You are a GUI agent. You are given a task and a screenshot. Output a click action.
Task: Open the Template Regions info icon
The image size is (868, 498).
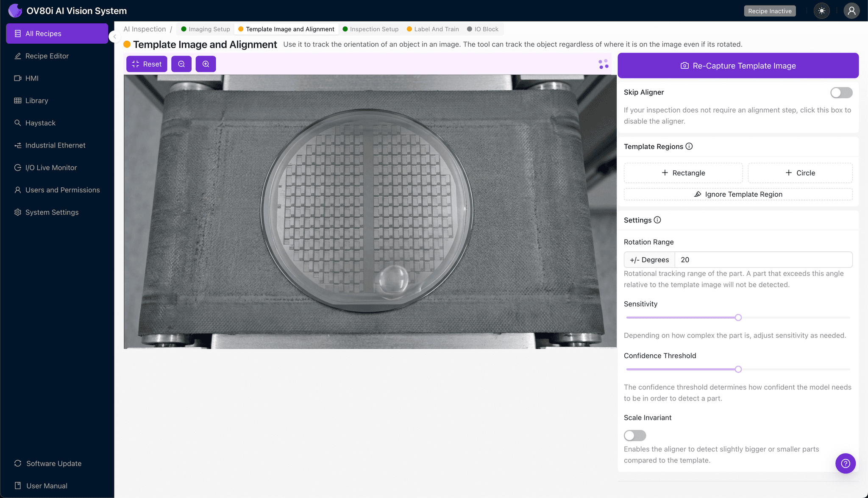[x=689, y=146]
